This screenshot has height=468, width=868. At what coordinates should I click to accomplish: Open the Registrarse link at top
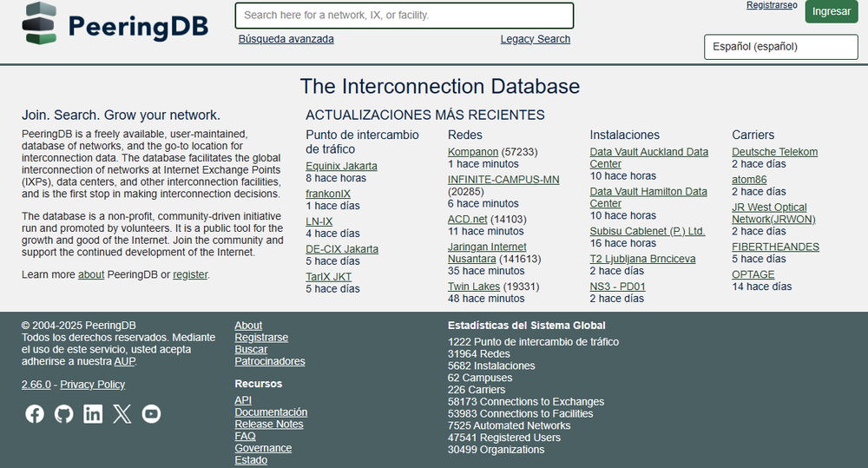[x=769, y=5]
